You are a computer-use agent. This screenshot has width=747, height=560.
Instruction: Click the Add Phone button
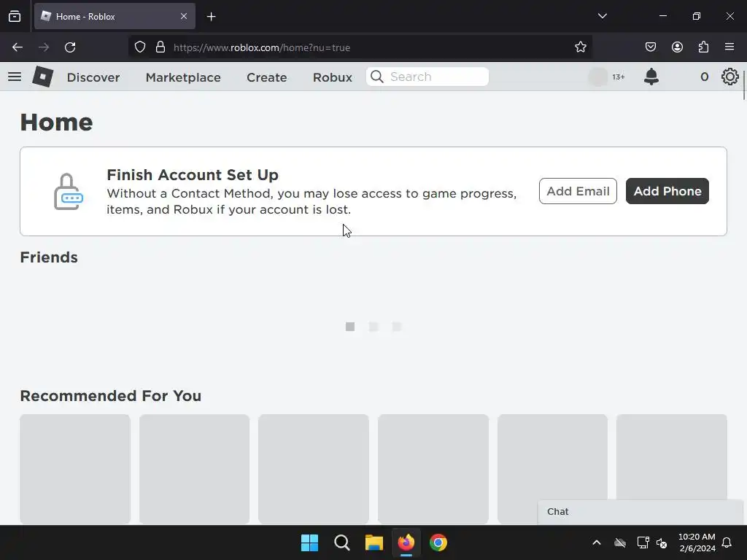point(667,191)
